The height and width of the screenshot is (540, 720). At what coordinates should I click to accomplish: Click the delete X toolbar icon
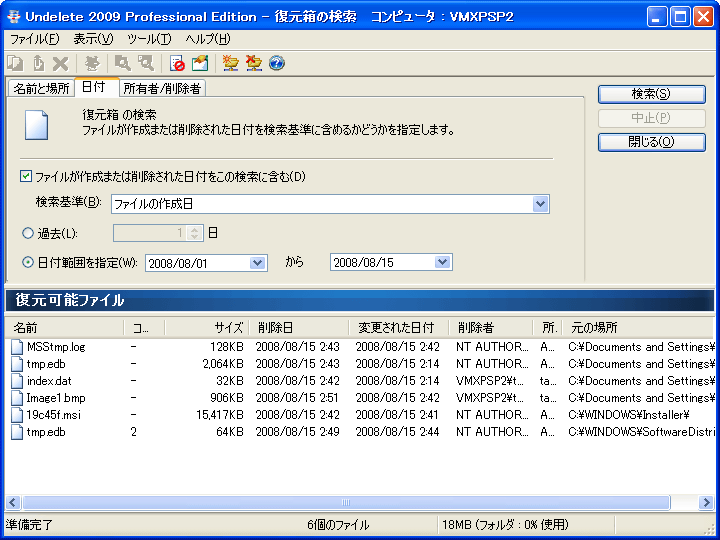pos(60,63)
